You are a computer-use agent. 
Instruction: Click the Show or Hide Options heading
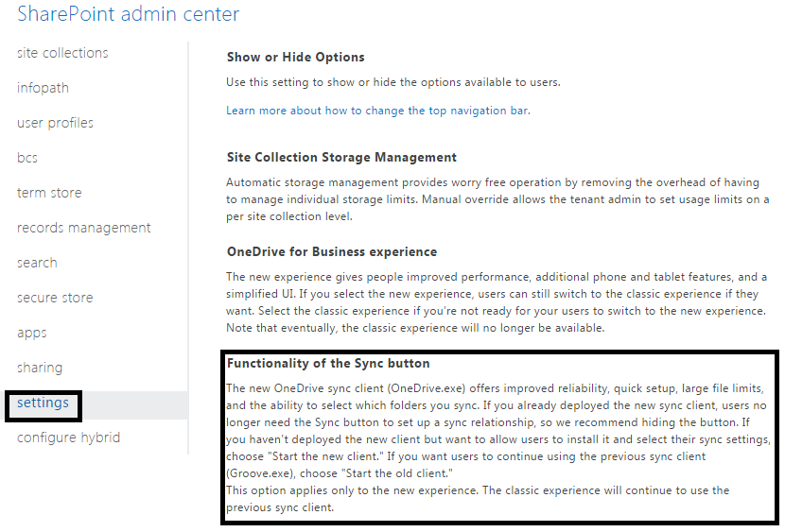[295, 58]
